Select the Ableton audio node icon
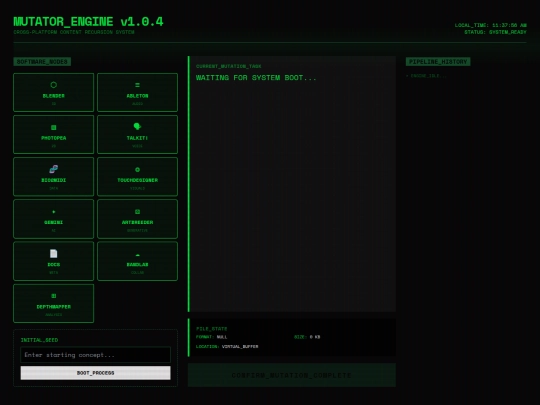The height and width of the screenshot is (405, 540). pos(137,85)
